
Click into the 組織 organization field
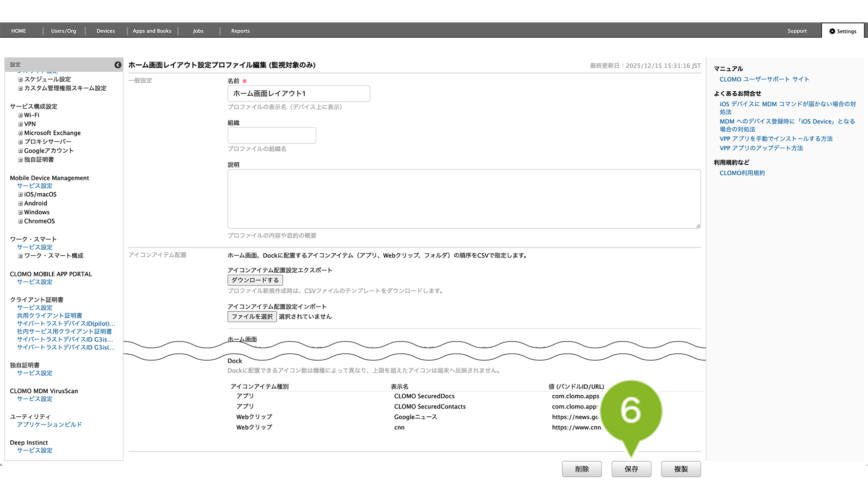[x=271, y=136]
